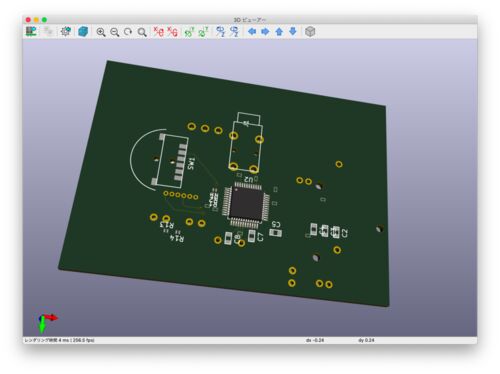Click the zoom out magnifier
The image size is (500, 374).
(115, 32)
